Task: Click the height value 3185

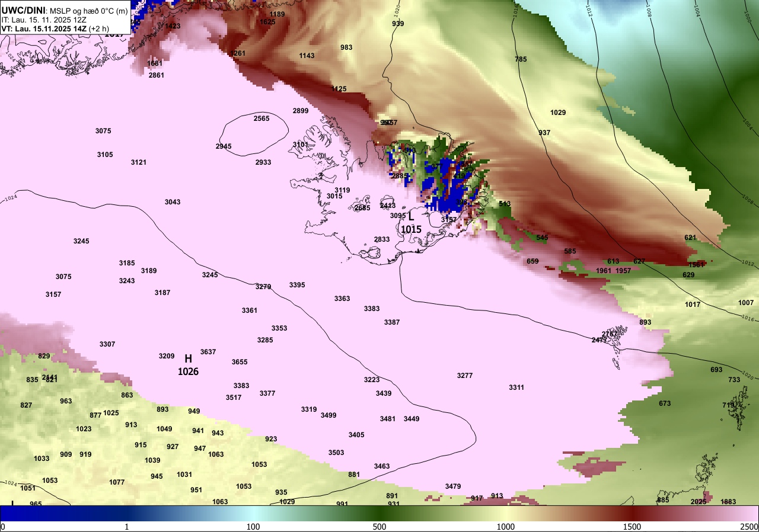Action: (127, 263)
